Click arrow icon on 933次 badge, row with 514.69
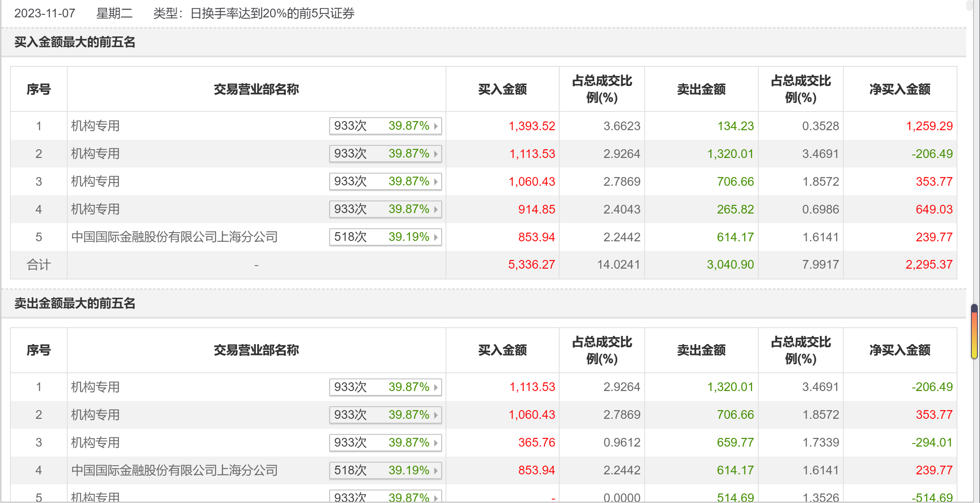This screenshot has height=503, width=980. pos(436,497)
